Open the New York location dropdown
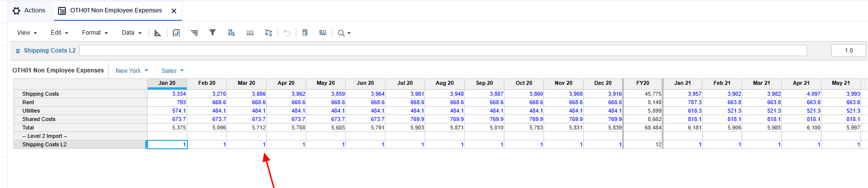The height and width of the screenshot is (188, 868). [x=132, y=71]
